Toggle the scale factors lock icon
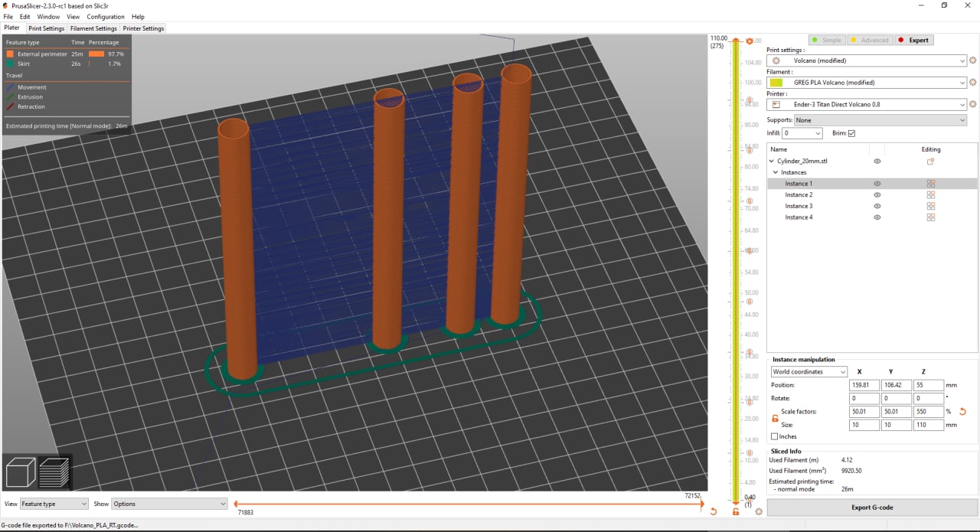The width and height of the screenshot is (980, 532). coord(775,418)
